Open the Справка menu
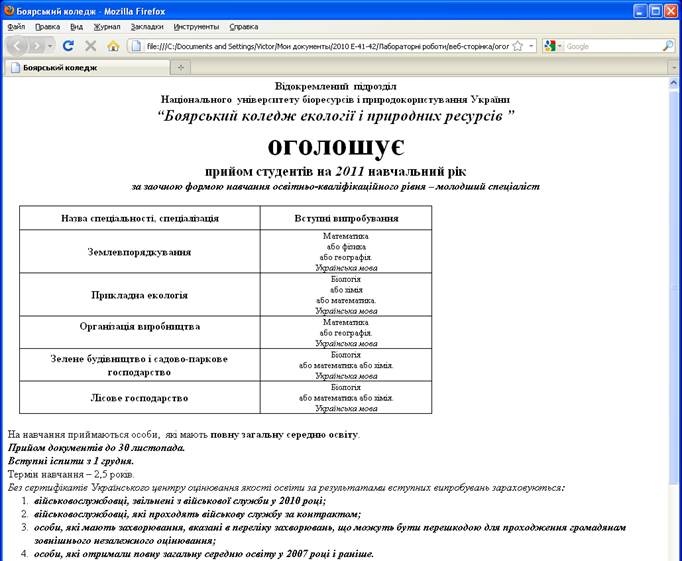This screenshot has height=561, width=682. (244, 27)
